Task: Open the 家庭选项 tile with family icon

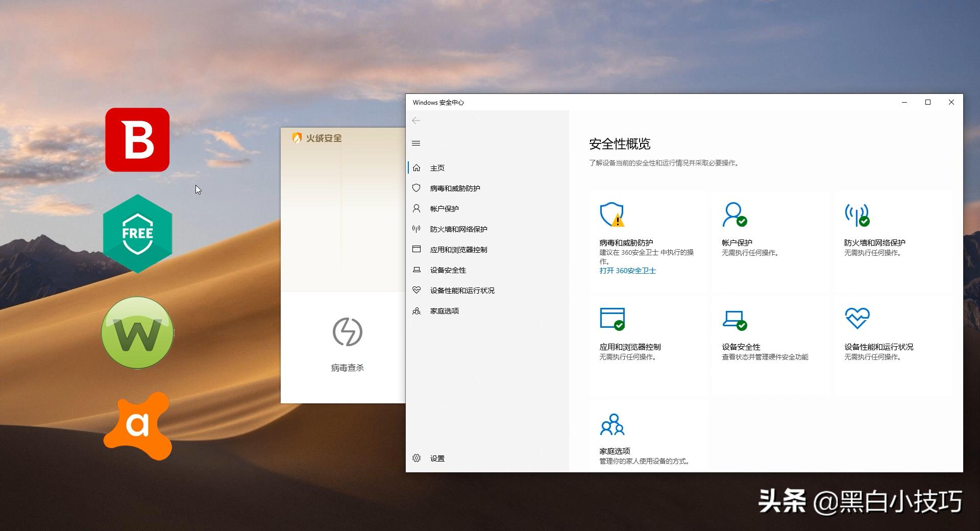Action: coord(612,424)
